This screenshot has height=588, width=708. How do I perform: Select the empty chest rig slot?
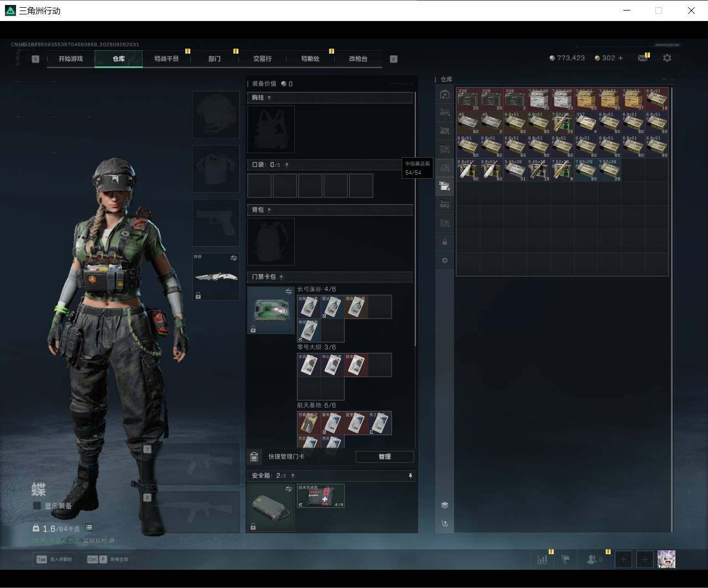[x=271, y=129]
